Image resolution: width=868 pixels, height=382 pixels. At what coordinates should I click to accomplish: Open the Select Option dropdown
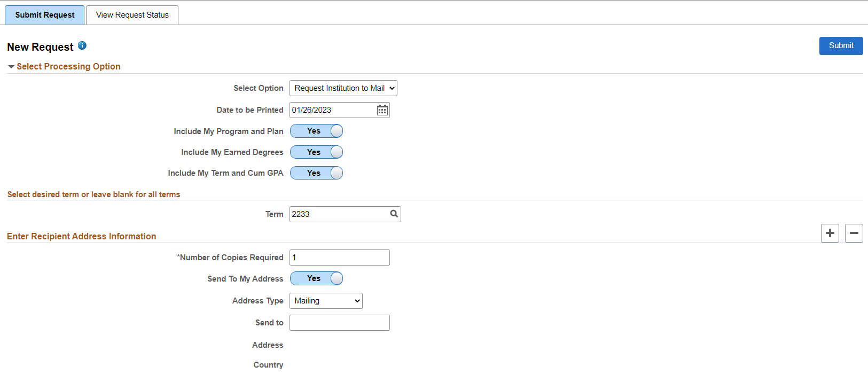click(x=343, y=88)
